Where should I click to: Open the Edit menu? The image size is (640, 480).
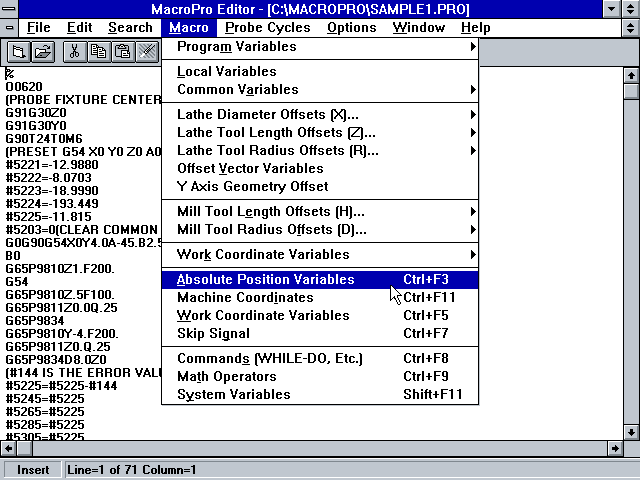pyautogui.click(x=79, y=28)
